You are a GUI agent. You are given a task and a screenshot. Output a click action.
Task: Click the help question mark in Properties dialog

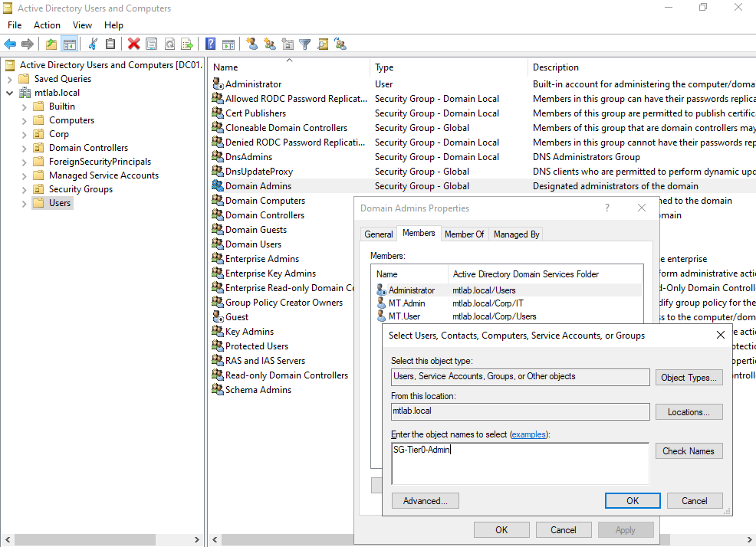[x=607, y=208]
